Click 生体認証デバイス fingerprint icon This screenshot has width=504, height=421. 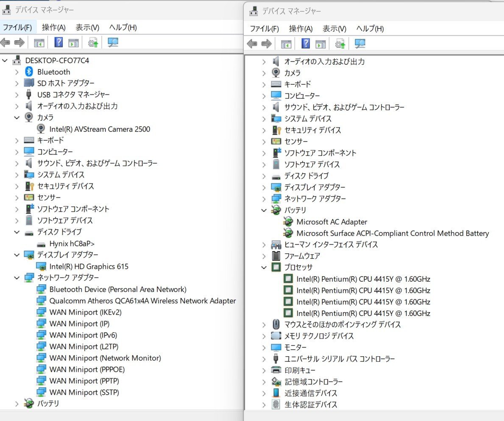[276, 404]
